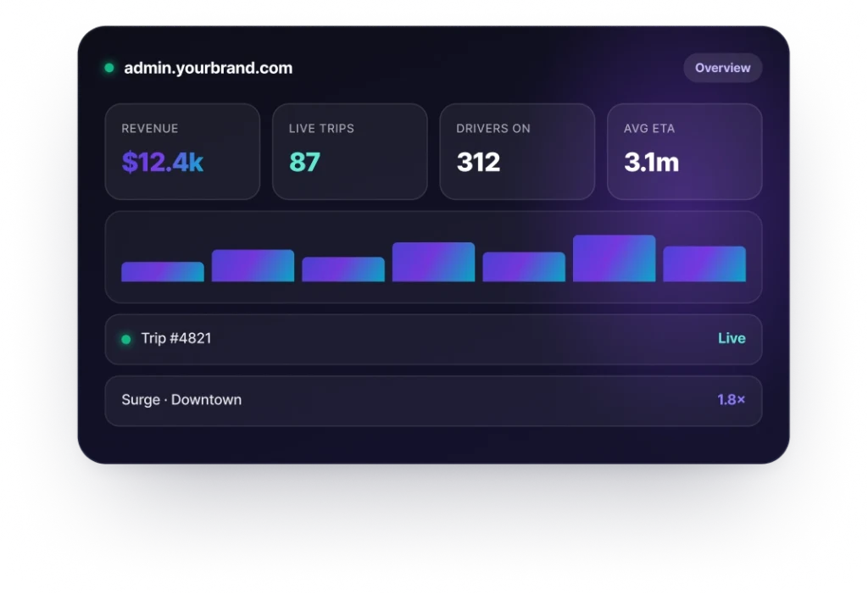Viewport: 868px width, 594px height.
Task: Click the Overview pill button
Action: point(722,68)
